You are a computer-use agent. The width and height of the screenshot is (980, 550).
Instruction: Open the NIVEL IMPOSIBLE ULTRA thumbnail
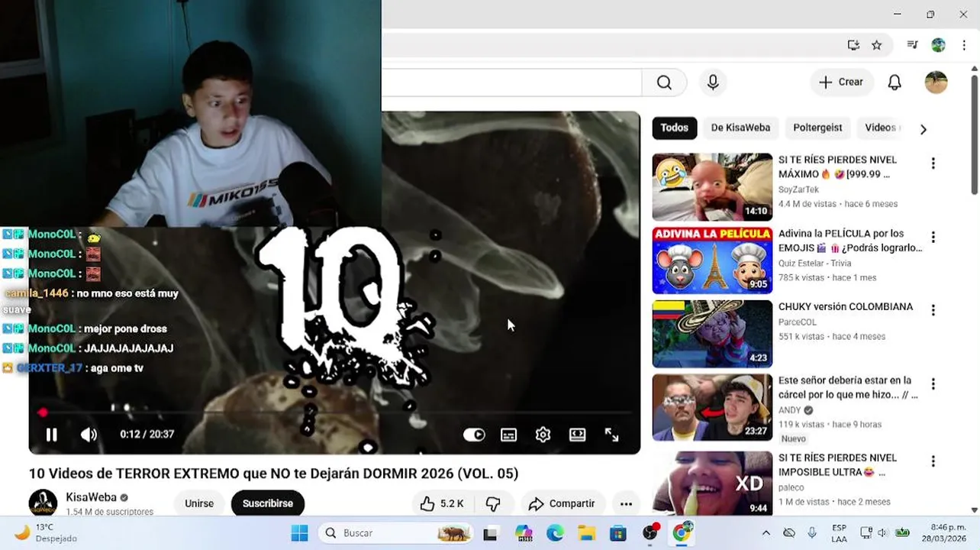pos(712,482)
